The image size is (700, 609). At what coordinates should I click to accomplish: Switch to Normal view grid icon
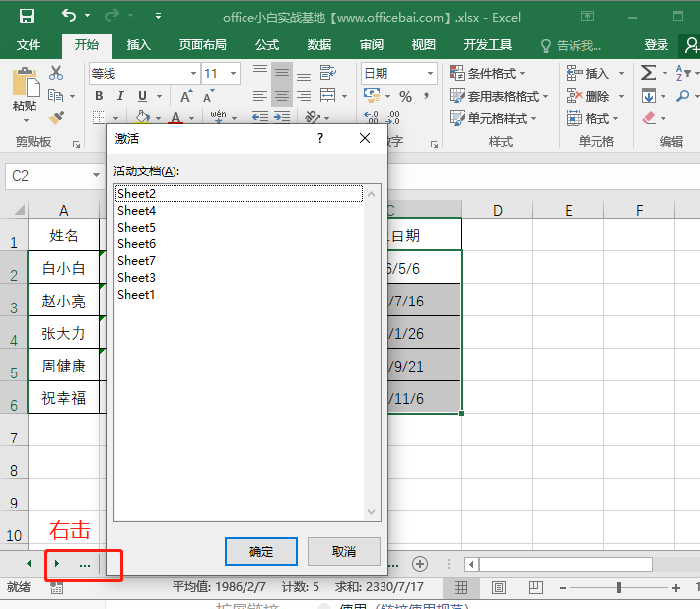460,588
